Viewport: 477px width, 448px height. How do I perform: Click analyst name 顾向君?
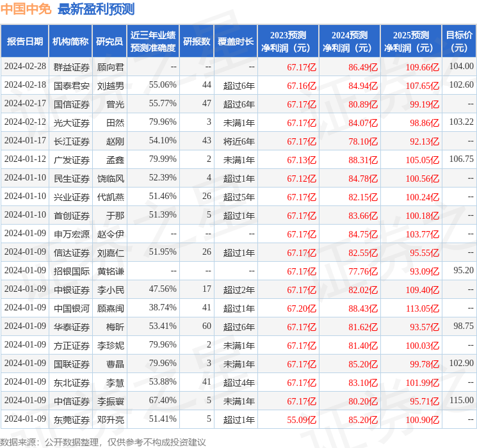(x=111, y=67)
